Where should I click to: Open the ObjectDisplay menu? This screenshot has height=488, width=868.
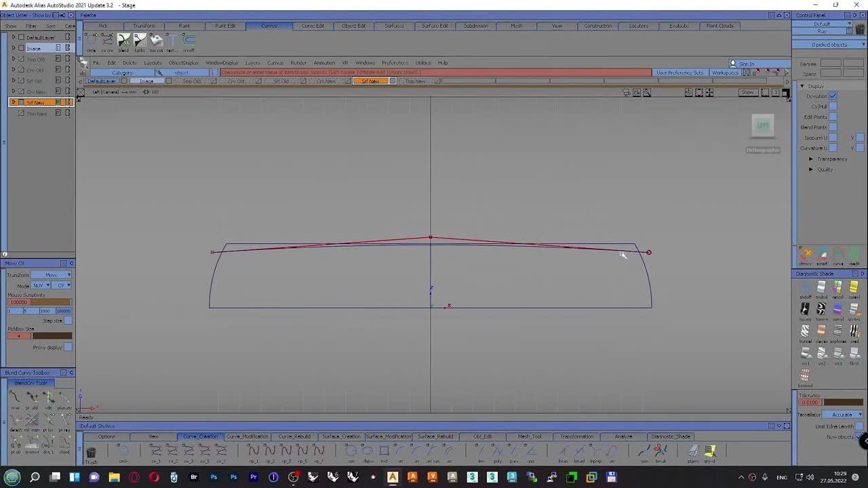184,63
